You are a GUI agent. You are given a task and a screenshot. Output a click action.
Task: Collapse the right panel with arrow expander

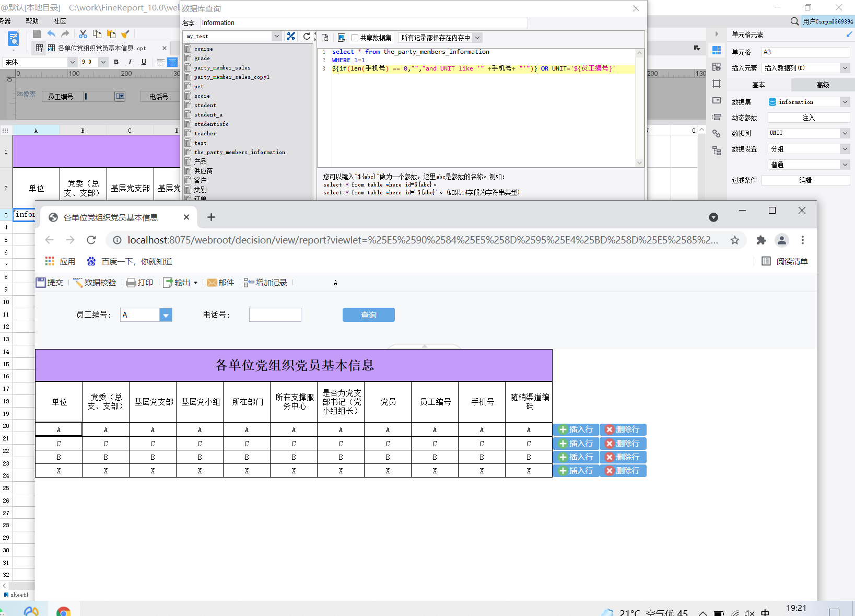click(717, 34)
